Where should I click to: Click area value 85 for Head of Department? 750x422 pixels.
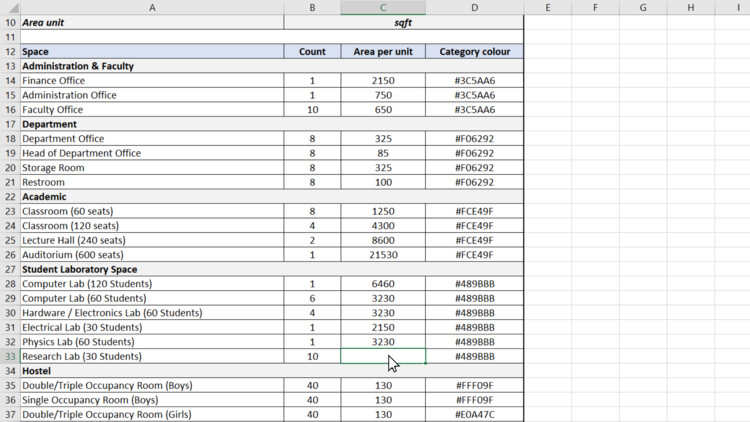(x=383, y=153)
